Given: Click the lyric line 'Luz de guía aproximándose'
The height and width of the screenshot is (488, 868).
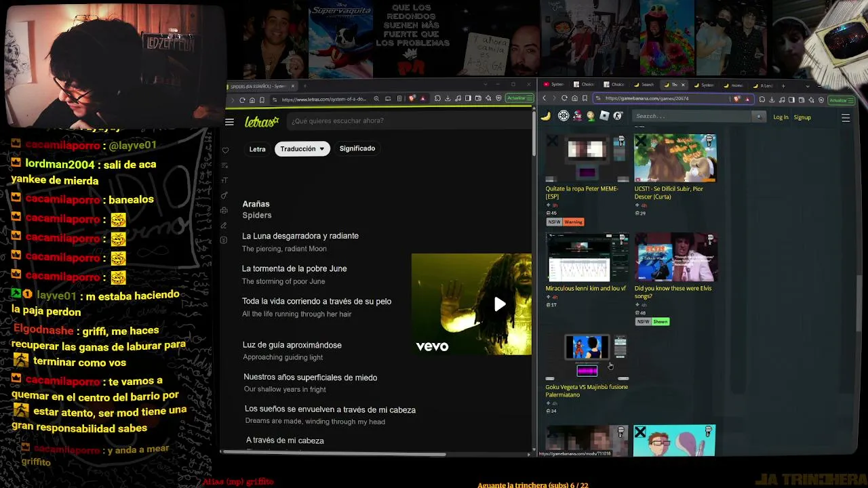Looking at the screenshot, I should point(292,345).
